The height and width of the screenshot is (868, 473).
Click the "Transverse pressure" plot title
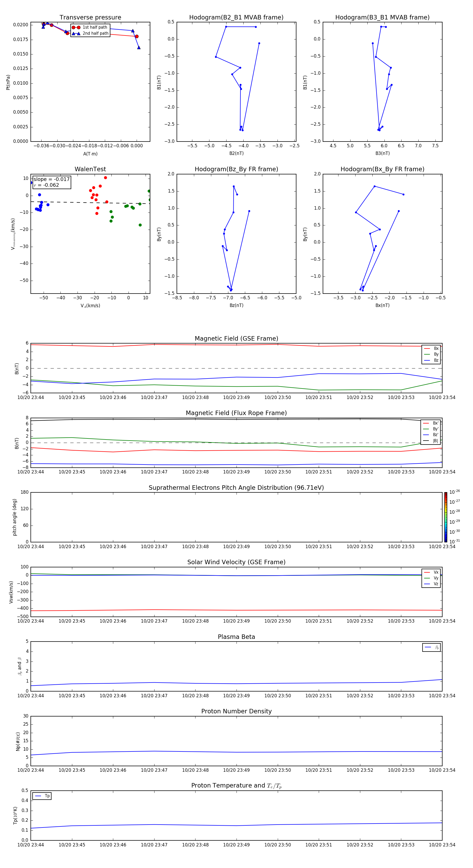90,17
